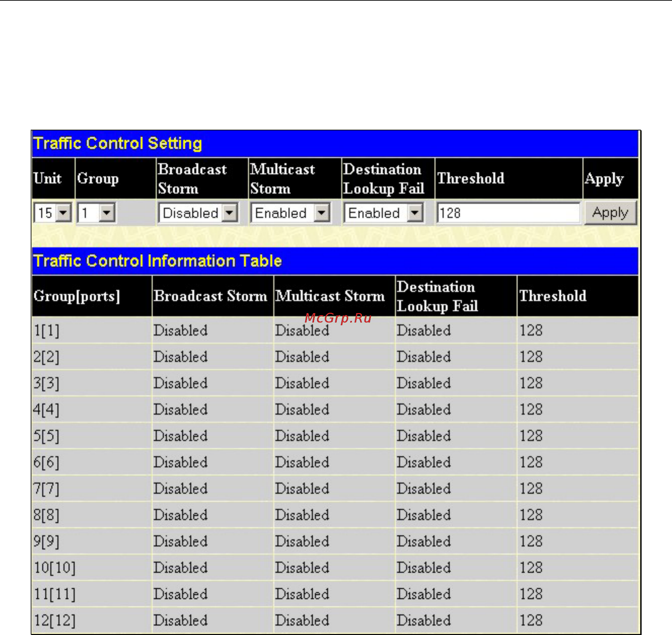This screenshot has height=635, width=672.
Task: Click Broadcast Storm value in row 5[5]
Action: click(x=180, y=436)
